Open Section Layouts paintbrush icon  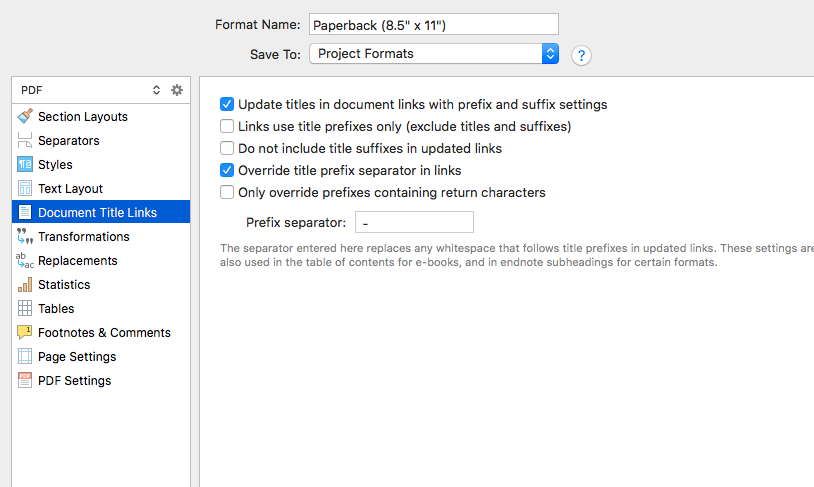25,116
